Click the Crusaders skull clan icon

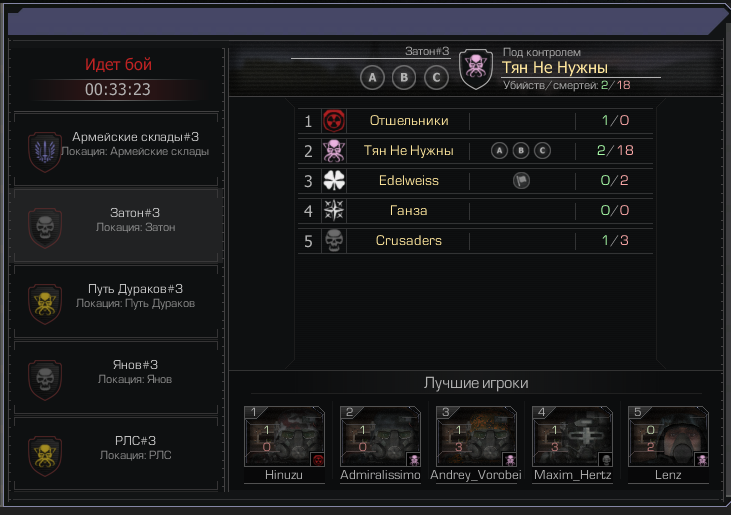coord(334,240)
